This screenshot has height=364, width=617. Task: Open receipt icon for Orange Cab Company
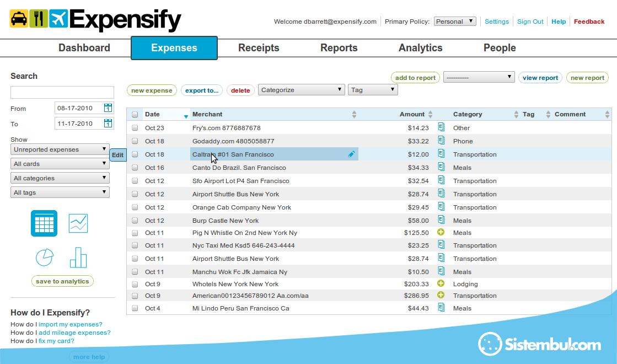click(x=441, y=206)
